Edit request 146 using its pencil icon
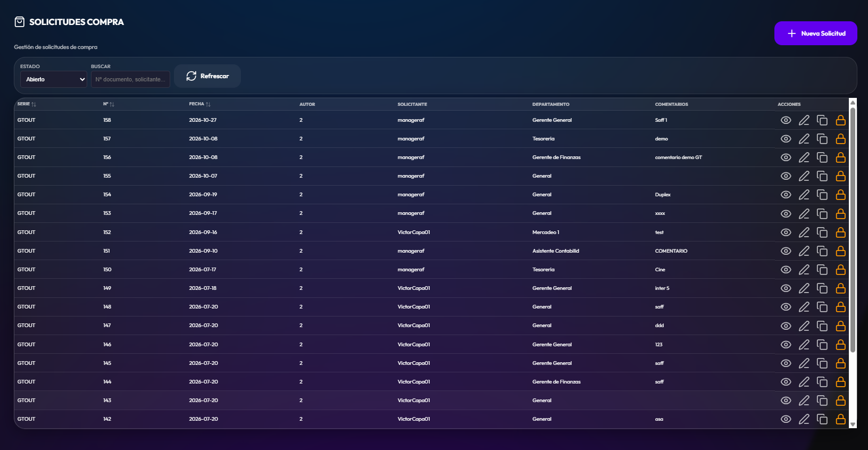The image size is (868, 450). 804,345
